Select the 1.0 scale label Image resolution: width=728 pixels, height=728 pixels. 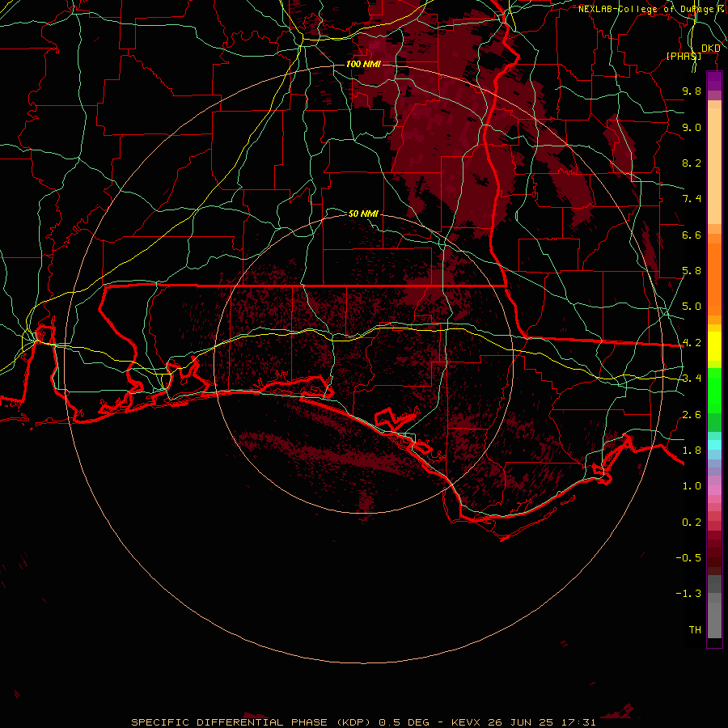(x=692, y=486)
